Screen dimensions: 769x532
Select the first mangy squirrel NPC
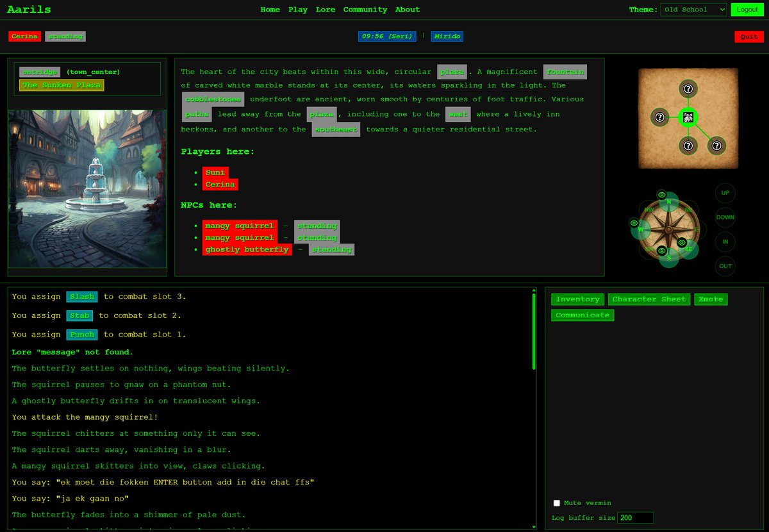[x=240, y=226]
